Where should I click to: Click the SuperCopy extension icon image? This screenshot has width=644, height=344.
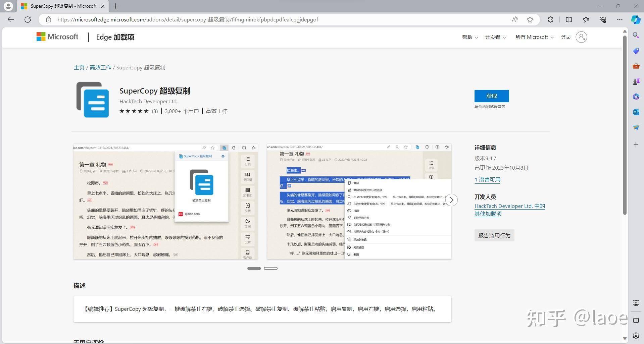(x=93, y=100)
